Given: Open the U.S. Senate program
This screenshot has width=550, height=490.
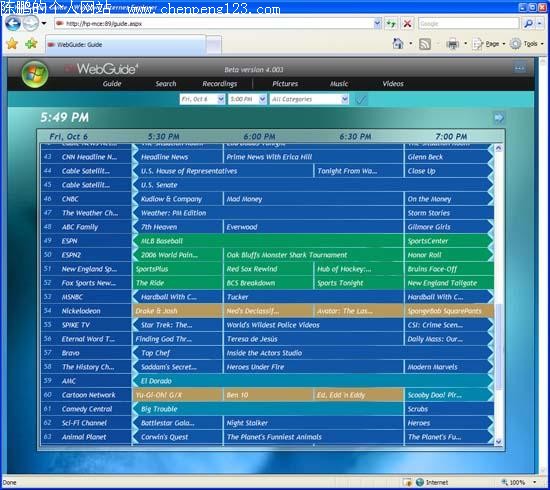Looking at the screenshot, I should tap(313, 185).
